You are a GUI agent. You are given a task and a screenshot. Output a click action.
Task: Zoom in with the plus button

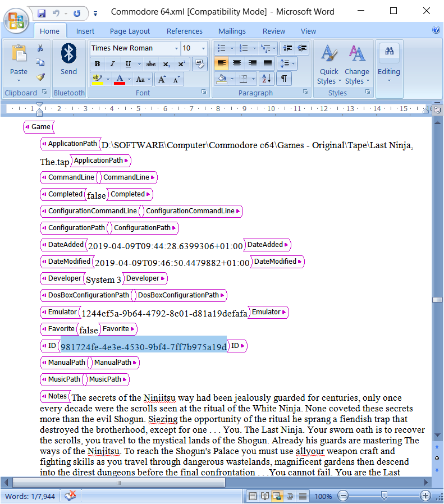[425, 496]
